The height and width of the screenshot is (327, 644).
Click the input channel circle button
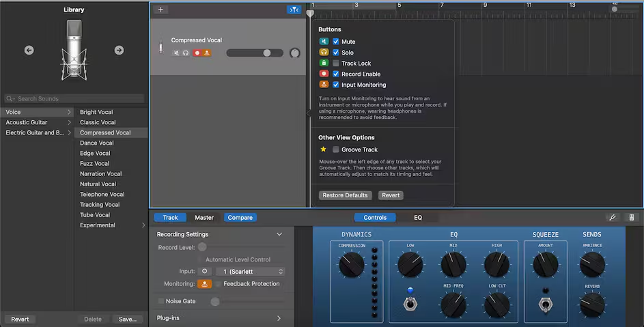(204, 271)
